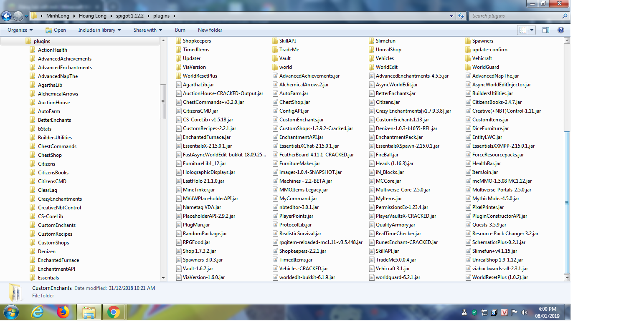Click the volume speaker icon in the system tray
Image resolution: width=644 pixels, height=322 pixels.
tap(524, 312)
